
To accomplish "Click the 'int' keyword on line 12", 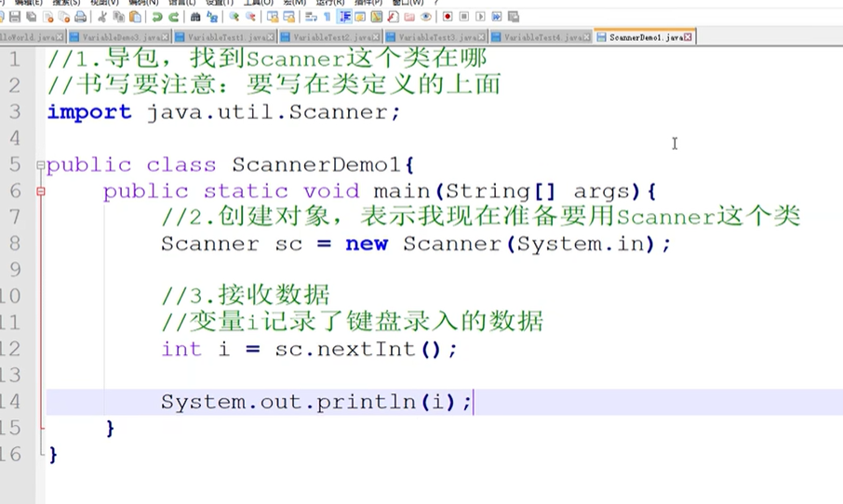I will (181, 350).
